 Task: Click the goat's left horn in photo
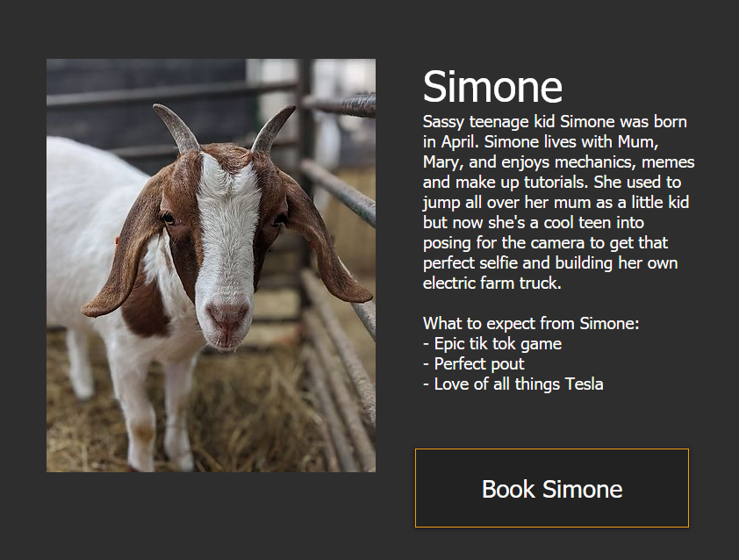click(176, 127)
